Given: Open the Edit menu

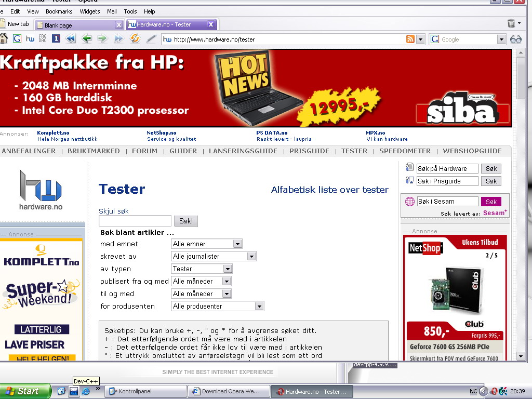Looking at the screenshot, I should 15,11.
